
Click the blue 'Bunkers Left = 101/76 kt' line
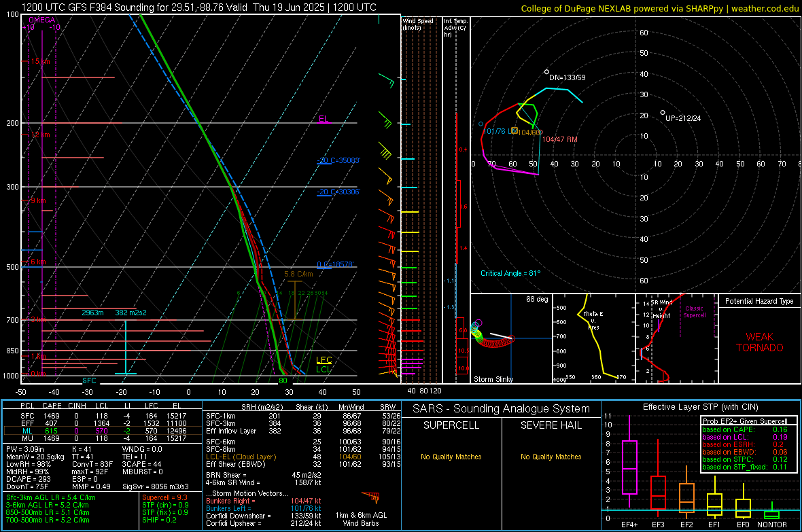pos(264,508)
